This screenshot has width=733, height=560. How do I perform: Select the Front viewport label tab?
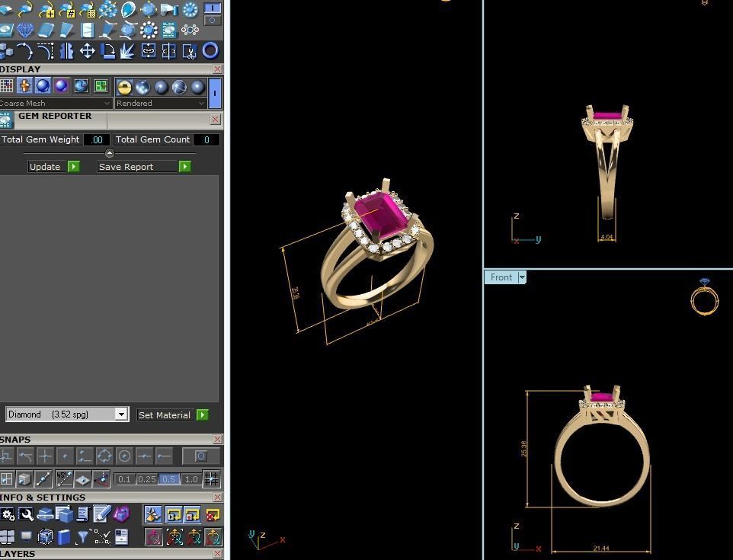tap(501, 277)
